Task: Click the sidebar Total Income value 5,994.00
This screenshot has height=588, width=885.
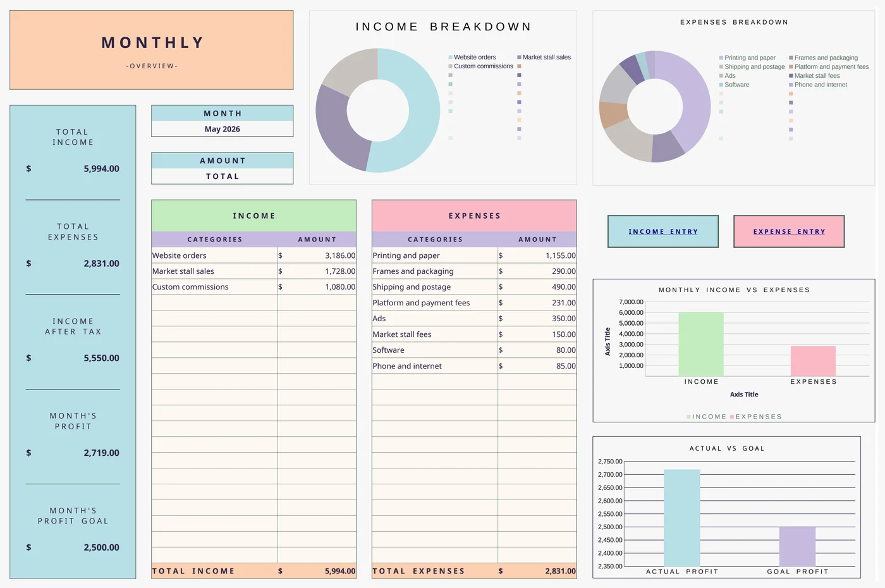Action: 101,169
